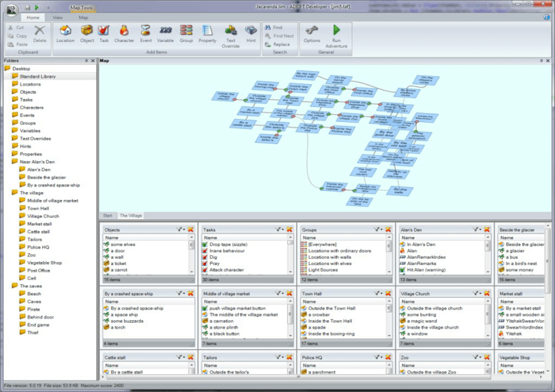The height and width of the screenshot is (392, 555).
Task: Click the Hint icon in ribbon
Action: (251, 33)
